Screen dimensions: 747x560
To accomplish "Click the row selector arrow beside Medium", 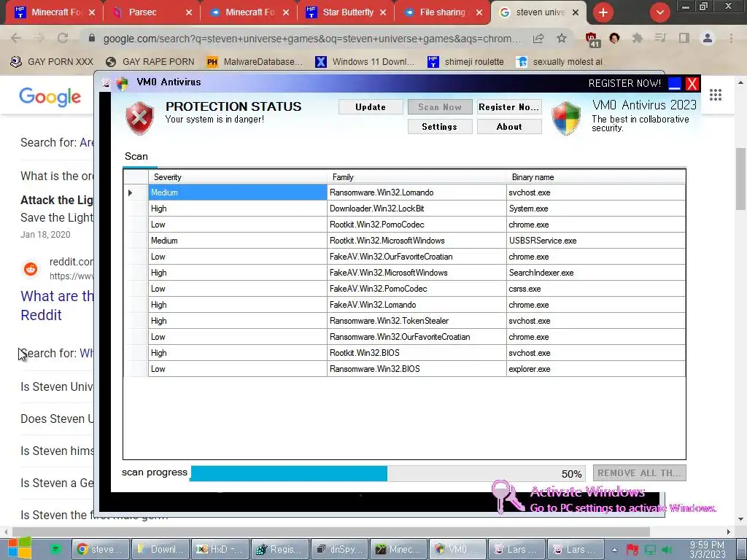I will point(131,192).
